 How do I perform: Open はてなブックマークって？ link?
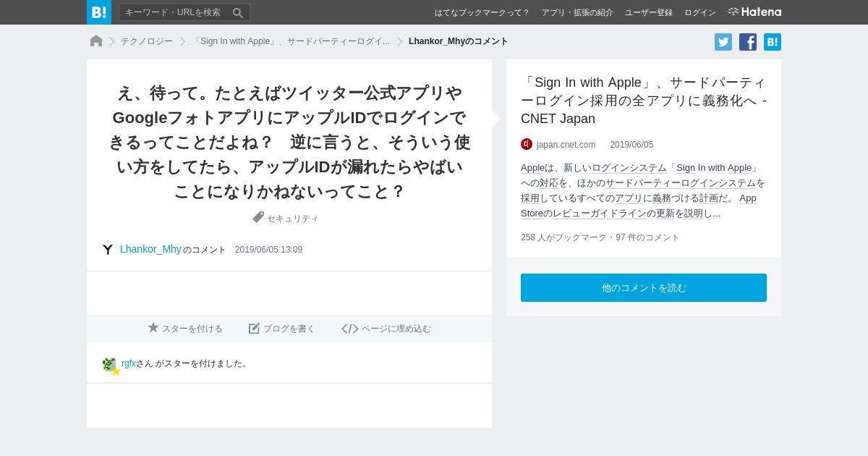click(482, 12)
